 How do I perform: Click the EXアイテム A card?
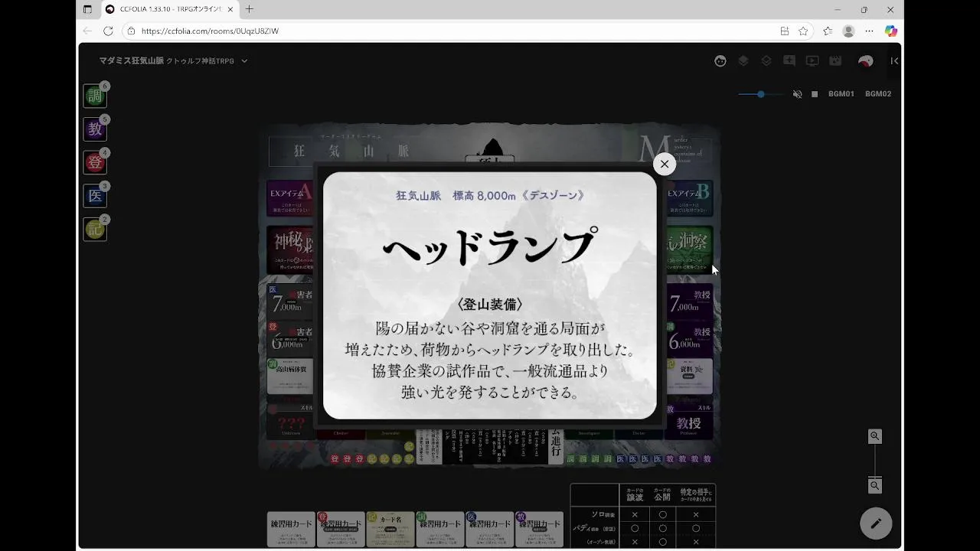pyautogui.click(x=290, y=199)
